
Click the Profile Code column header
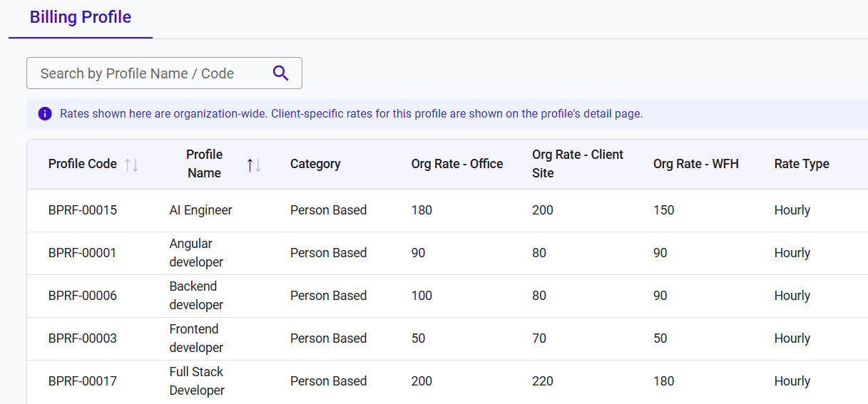point(83,164)
